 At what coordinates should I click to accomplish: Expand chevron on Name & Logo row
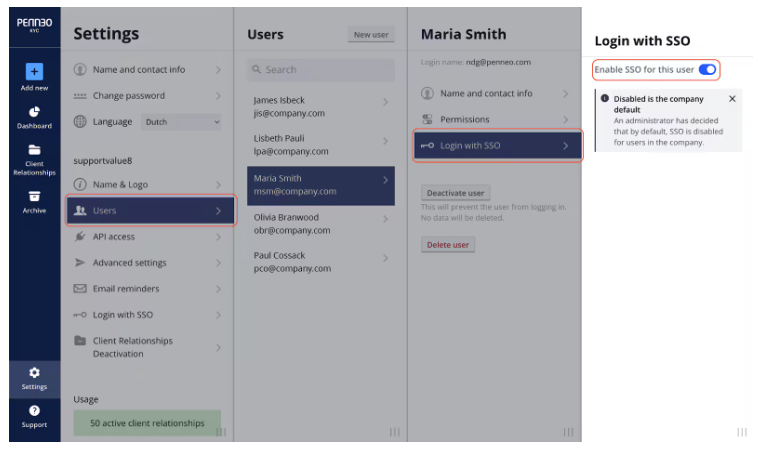click(218, 184)
